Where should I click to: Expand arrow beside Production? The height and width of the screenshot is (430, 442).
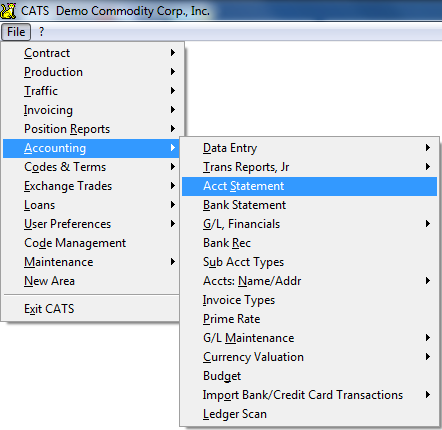[173, 72]
